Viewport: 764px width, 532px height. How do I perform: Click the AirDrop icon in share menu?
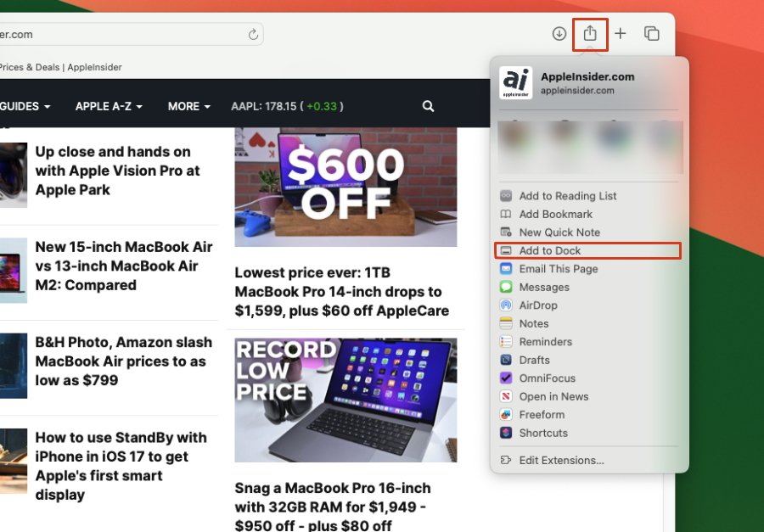[506, 305]
